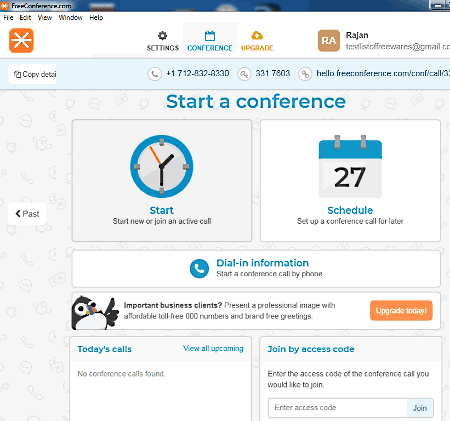Click the account email address text
The height and width of the screenshot is (421, 450).
coord(398,47)
